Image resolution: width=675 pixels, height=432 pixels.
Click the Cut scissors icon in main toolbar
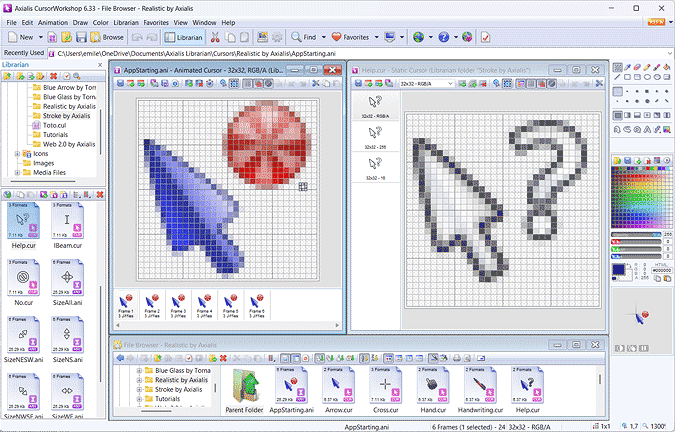215,37
